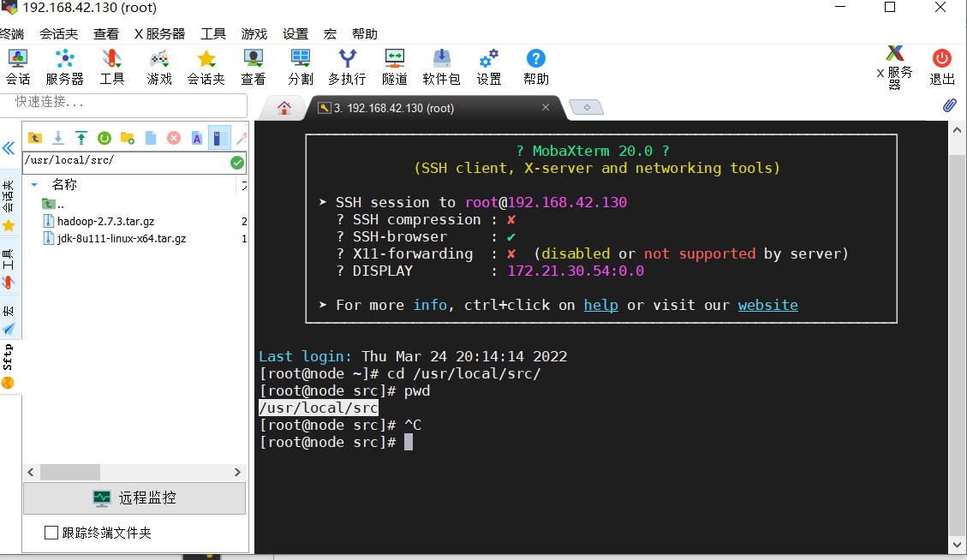The image size is (967, 560).
Task: Open the 查看 menu in menu bar
Action: [x=106, y=34]
